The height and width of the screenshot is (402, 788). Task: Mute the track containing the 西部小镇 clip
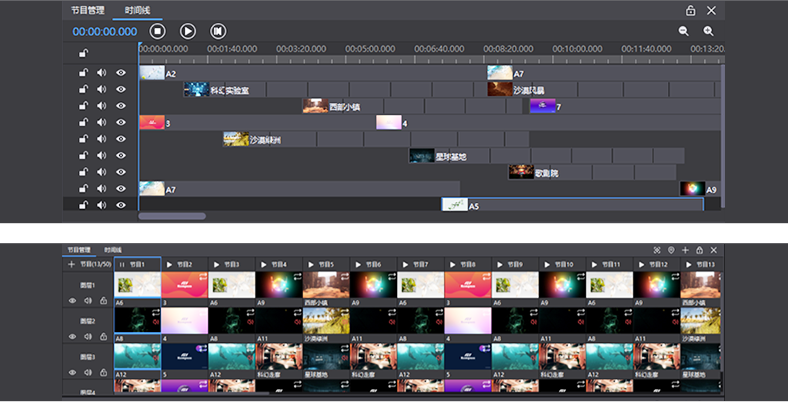[x=101, y=106]
